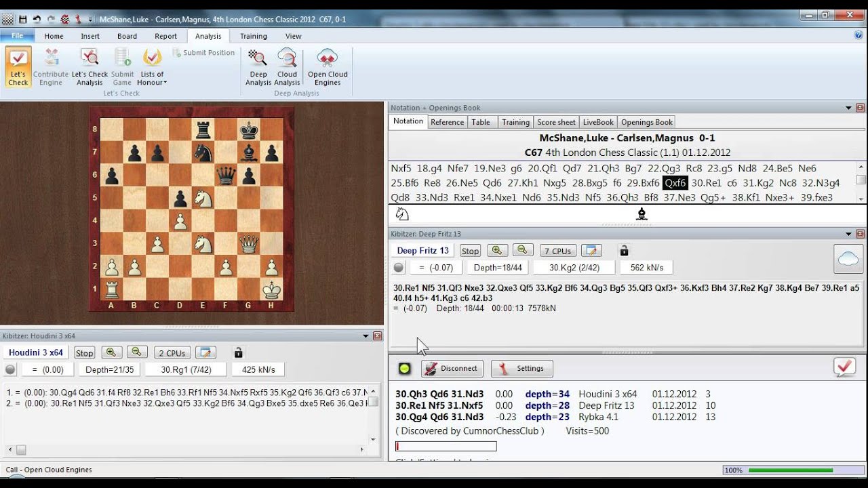Increase lines in Houdini kibitzer
This screenshot has width=868, height=488.
point(112,352)
